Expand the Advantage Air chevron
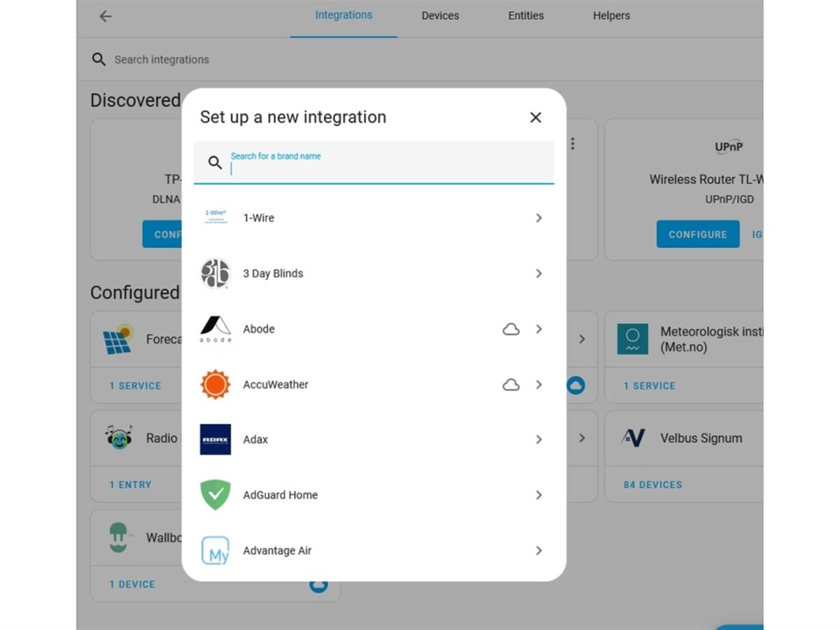 pyautogui.click(x=538, y=551)
